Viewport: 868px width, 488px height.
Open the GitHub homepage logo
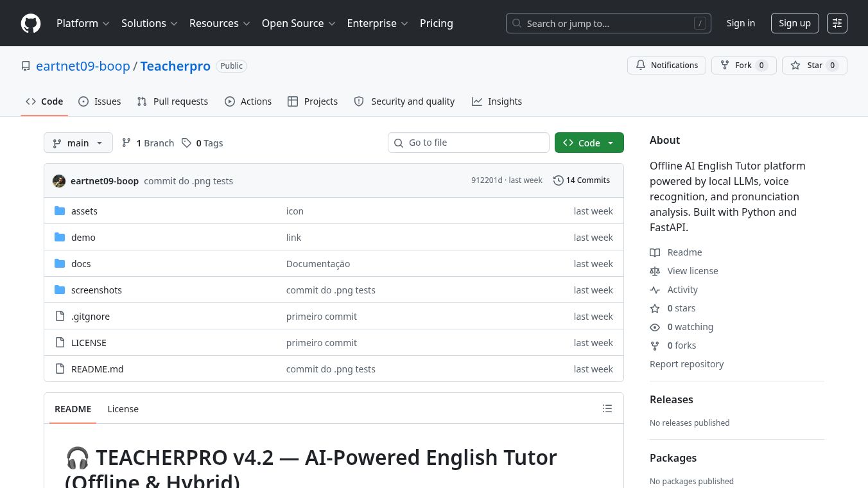tap(31, 23)
